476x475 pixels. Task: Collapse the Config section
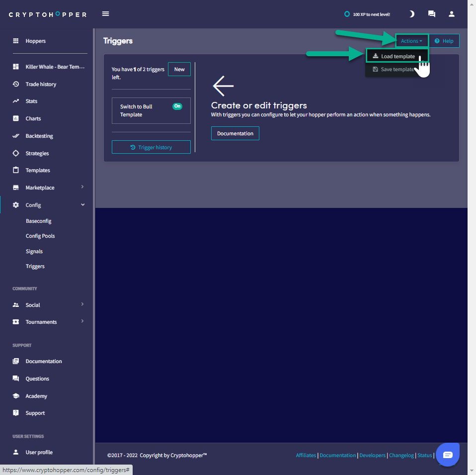point(82,205)
